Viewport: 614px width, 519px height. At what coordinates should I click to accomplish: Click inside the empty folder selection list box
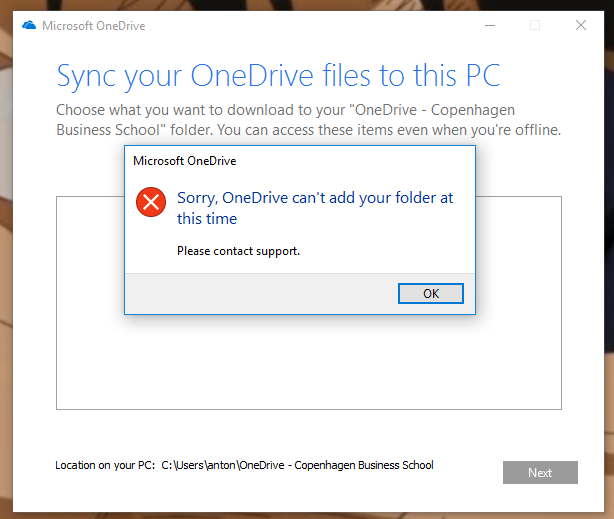(x=309, y=362)
